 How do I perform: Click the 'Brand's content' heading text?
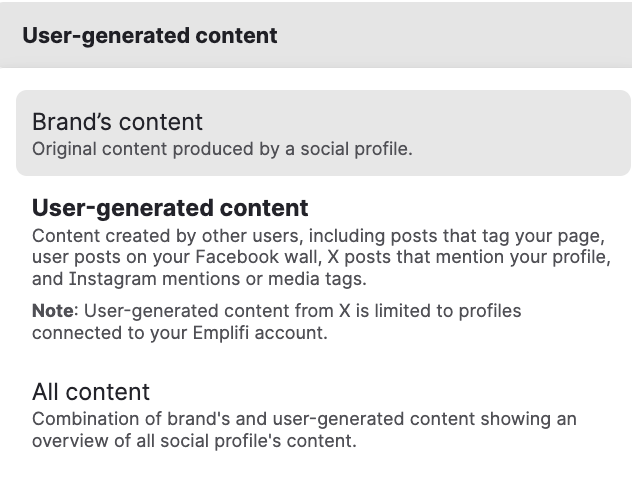(x=117, y=122)
